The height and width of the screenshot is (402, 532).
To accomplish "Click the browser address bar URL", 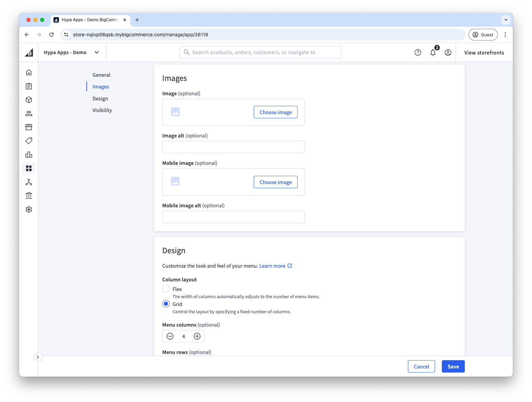I will [141, 35].
